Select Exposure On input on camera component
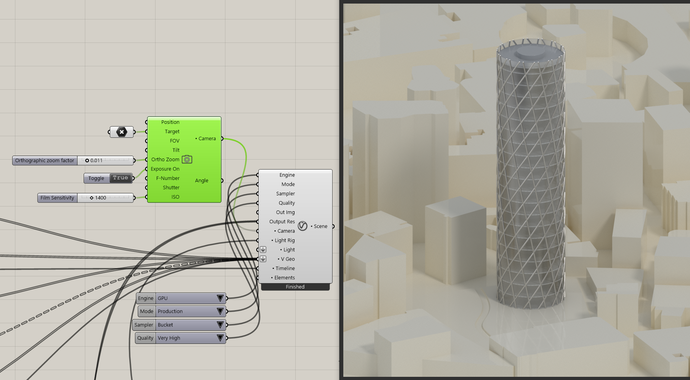The image size is (690, 380). [165, 169]
